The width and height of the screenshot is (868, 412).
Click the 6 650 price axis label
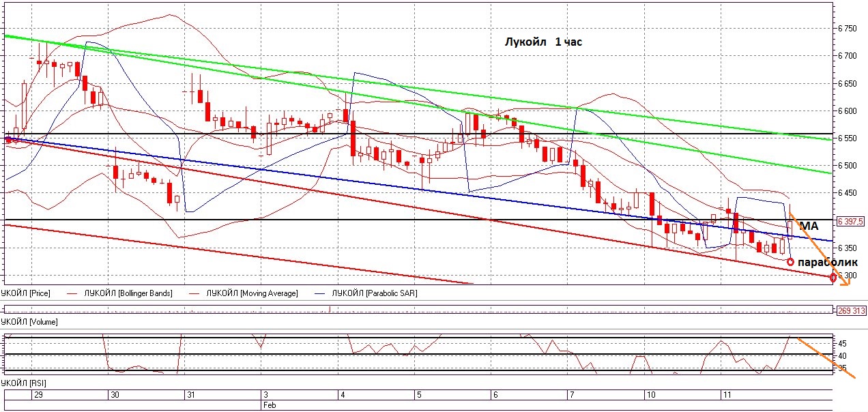[847, 83]
